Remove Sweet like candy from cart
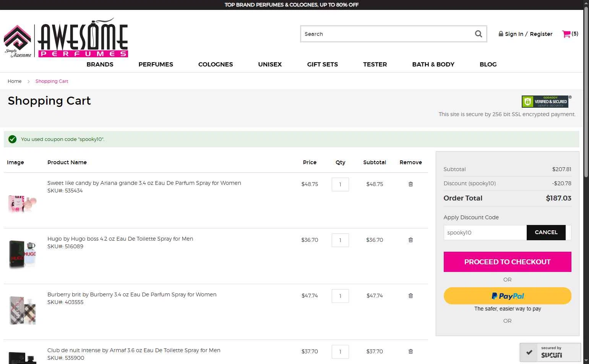Image resolution: width=589 pixels, height=364 pixels. point(411,184)
